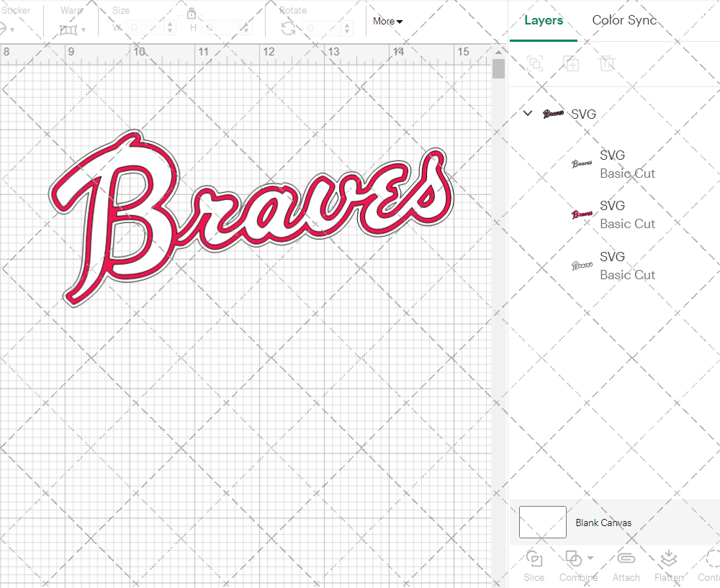Switch to the Color Sync tab
This screenshot has height=588, width=720.
[624, 20]
